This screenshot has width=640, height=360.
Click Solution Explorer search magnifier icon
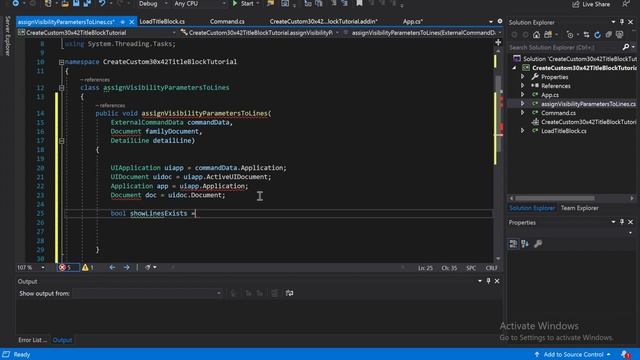[x=626, y=47]
